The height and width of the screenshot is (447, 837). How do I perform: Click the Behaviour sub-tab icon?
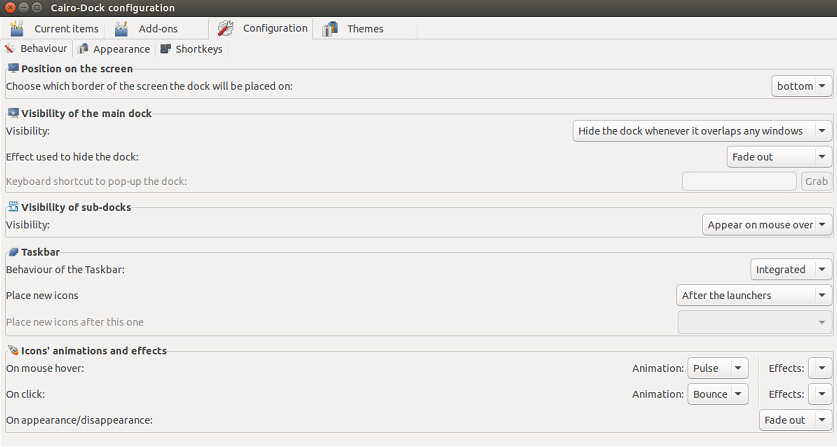tap(10, 49)
